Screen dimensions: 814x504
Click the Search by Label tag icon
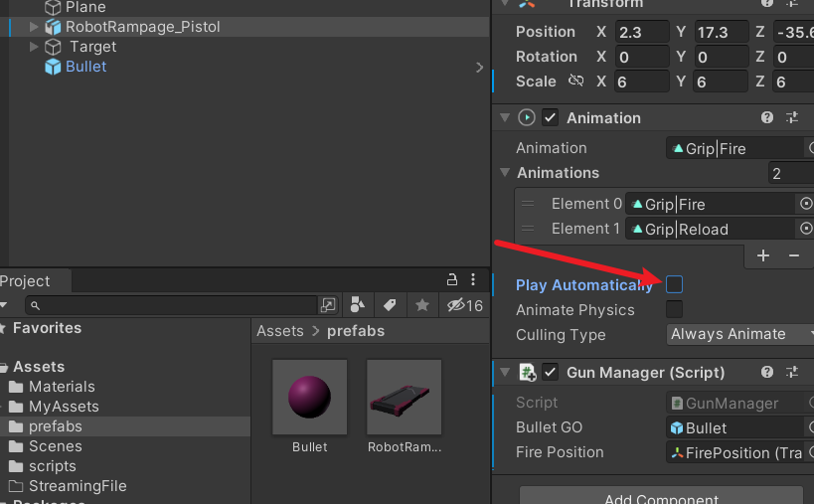(390, 305)
